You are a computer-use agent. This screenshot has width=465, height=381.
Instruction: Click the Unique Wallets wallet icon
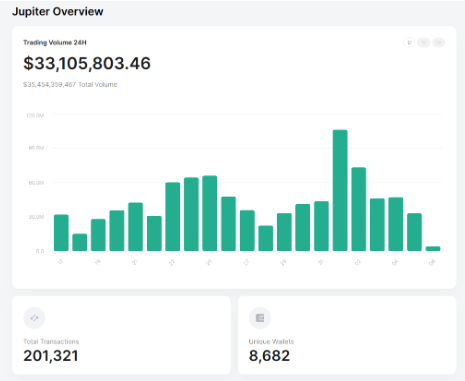(x=260, y=318)
